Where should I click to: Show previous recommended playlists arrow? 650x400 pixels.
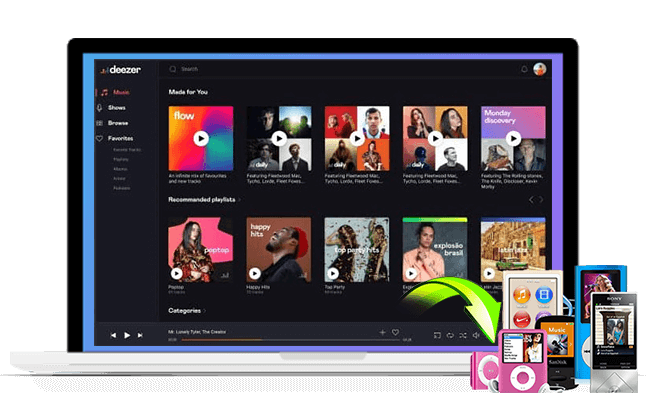point(531,199)
